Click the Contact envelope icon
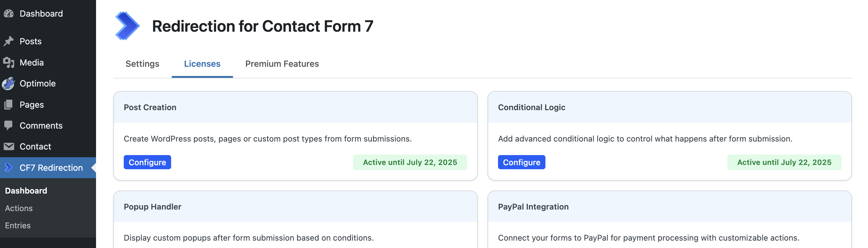868x248 pixels. click(x=9, y=146)
